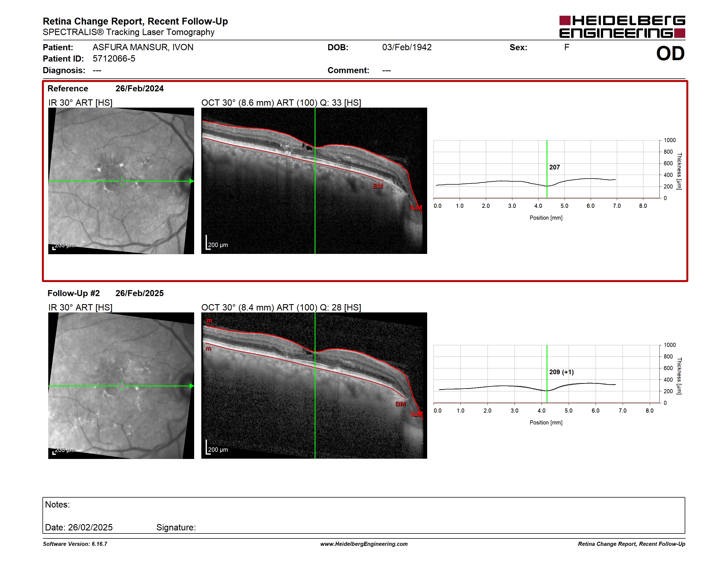Open the Follow-Up IR fundus image
The image size is (728, 563).
click(121, 386)
